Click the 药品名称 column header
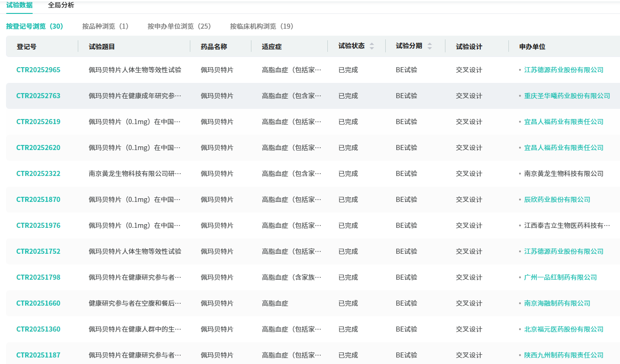The height and width of the screenshot is (364, 620). (214, 47)
